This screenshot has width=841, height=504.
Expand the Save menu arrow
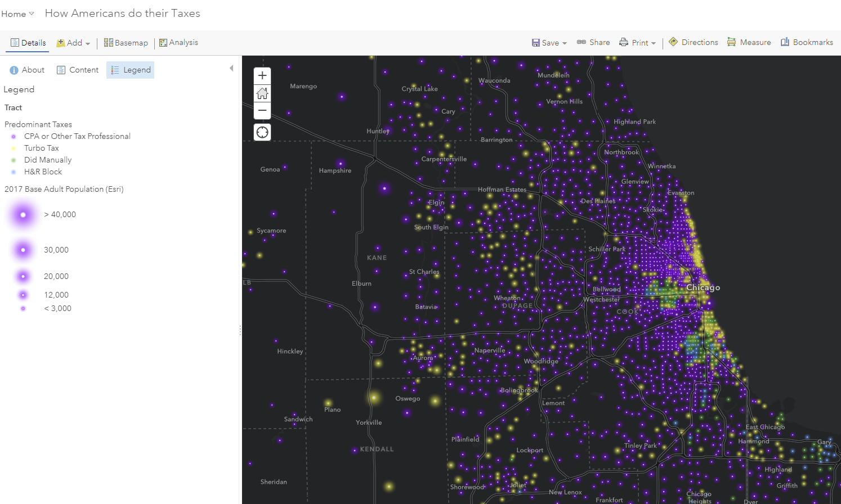565,42
